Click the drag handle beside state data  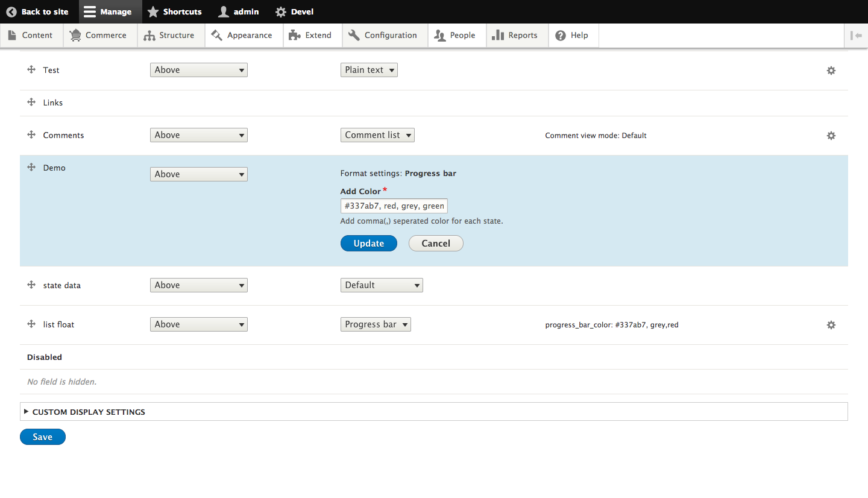[31, 285]
